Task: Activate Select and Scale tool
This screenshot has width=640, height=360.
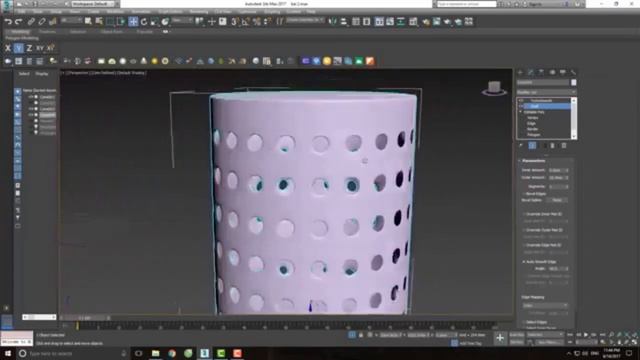Action: pyautogui.click(x=154, y=22)
